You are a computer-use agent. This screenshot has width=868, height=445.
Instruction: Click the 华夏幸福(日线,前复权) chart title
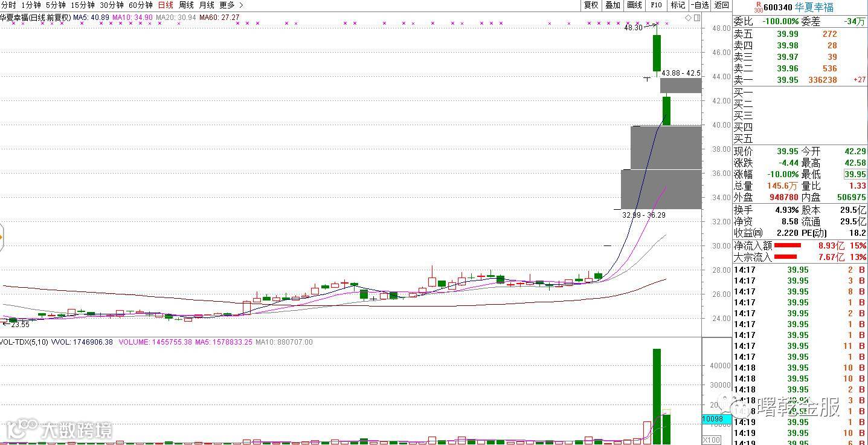36,18
